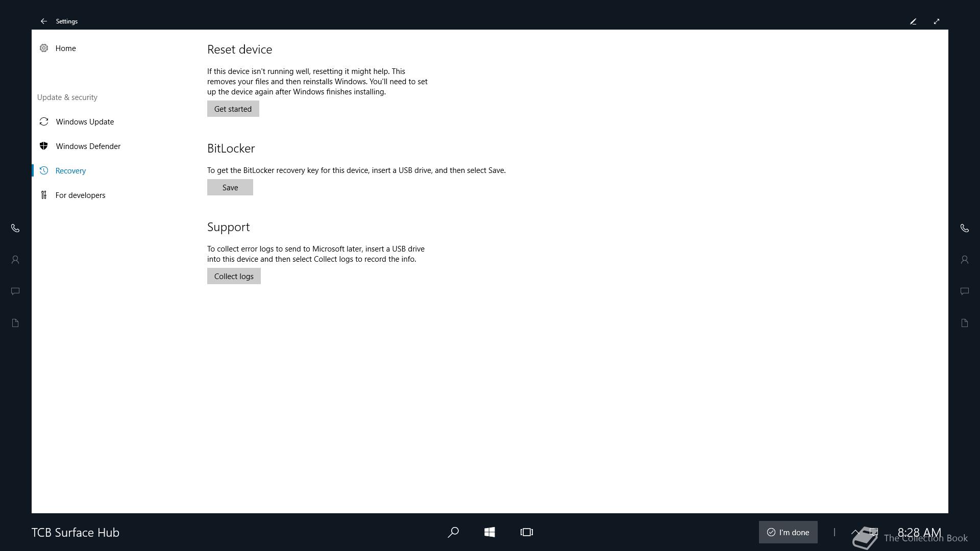Click the Reset device heading

click(239, 49)
